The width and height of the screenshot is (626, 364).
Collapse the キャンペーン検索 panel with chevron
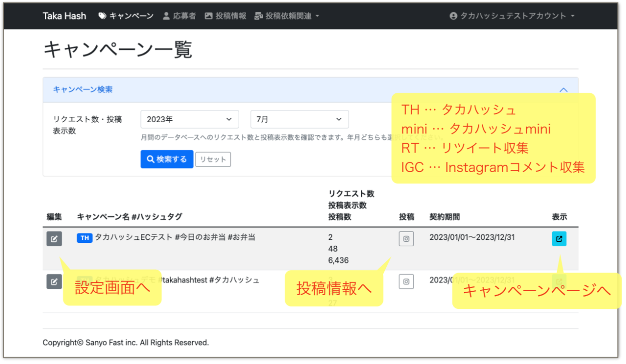tap(563, 90)
